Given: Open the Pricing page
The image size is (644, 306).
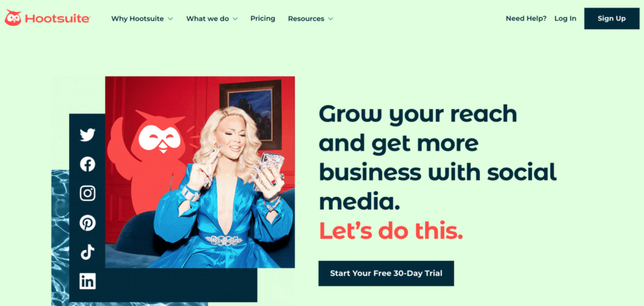Looking at the screenshot, I should 263,18.
